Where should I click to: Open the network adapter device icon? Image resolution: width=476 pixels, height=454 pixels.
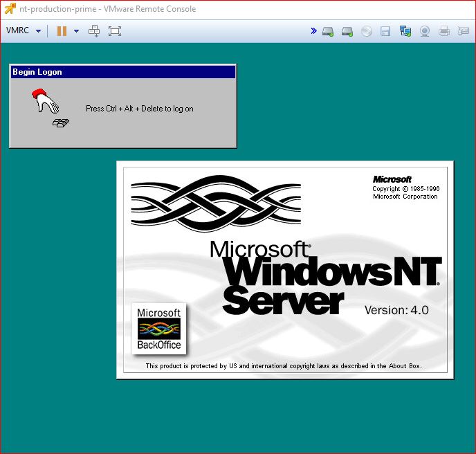[405, 31]
